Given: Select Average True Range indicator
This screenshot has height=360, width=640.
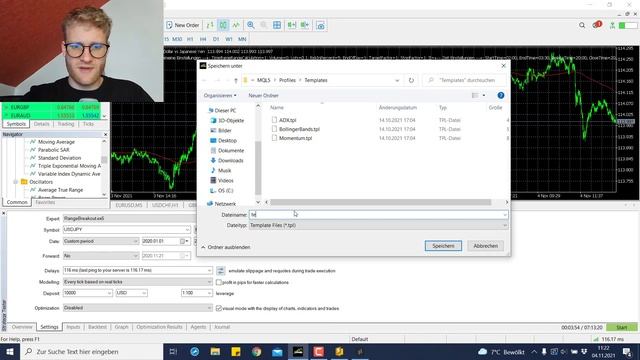Looking at the screenshot, I should (x=60, y=190).
